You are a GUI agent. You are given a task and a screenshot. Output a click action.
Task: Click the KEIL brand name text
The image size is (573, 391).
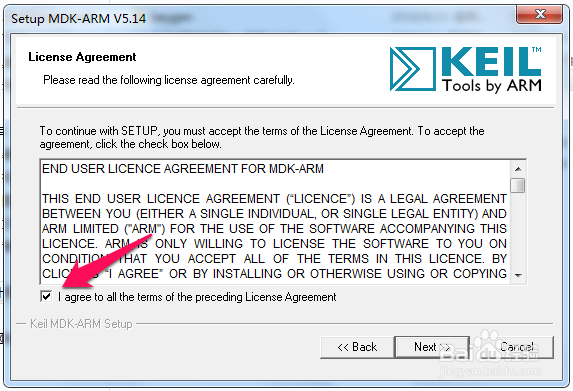[x=491, y=61]
